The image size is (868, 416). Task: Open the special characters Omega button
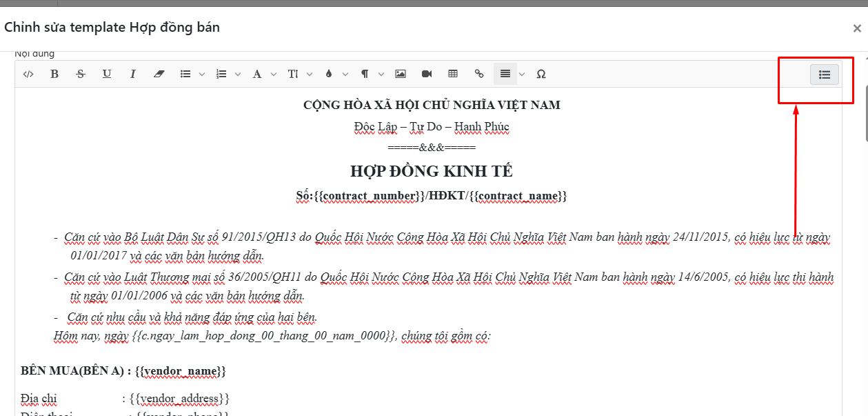point(541,74)
